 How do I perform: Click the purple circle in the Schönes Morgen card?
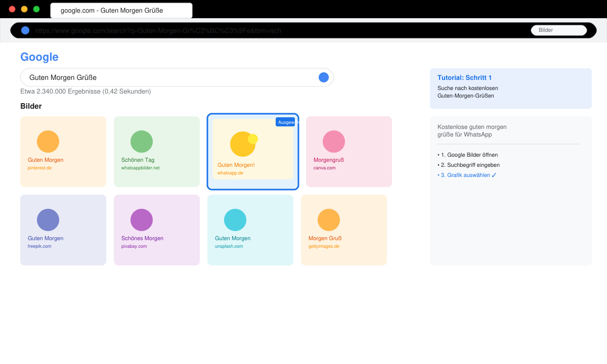click(142, 220)
